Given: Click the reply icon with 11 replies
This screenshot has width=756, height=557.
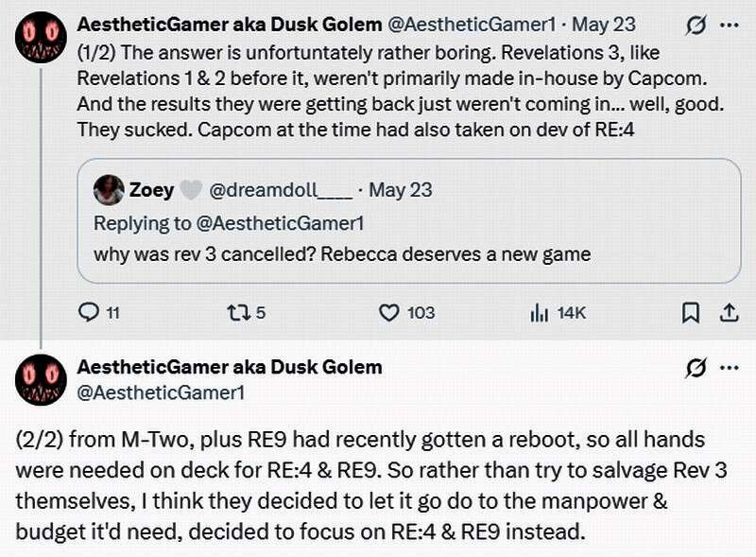Looking at the screenshot, I should pos(88,312).
